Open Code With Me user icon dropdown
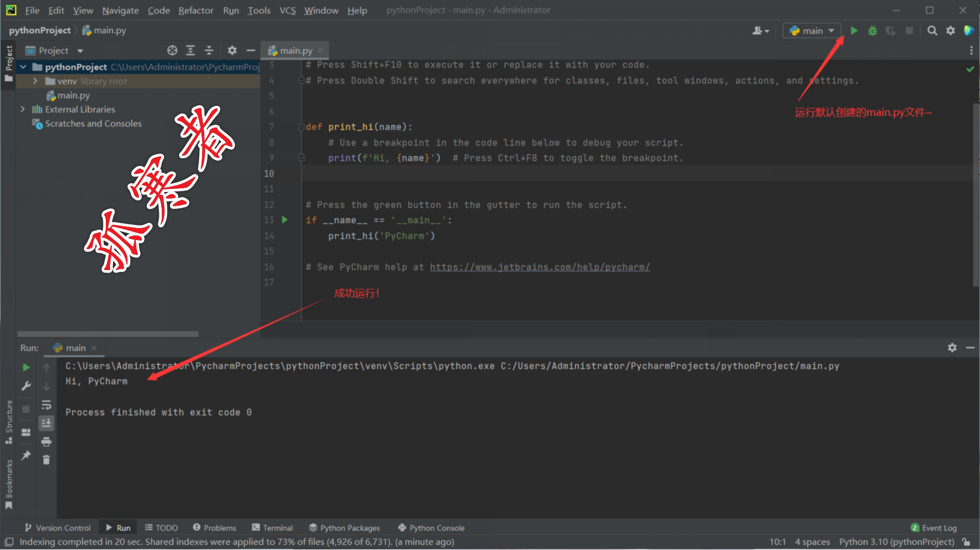This screenshot has height=550, width=980. [x=761, y=31]
